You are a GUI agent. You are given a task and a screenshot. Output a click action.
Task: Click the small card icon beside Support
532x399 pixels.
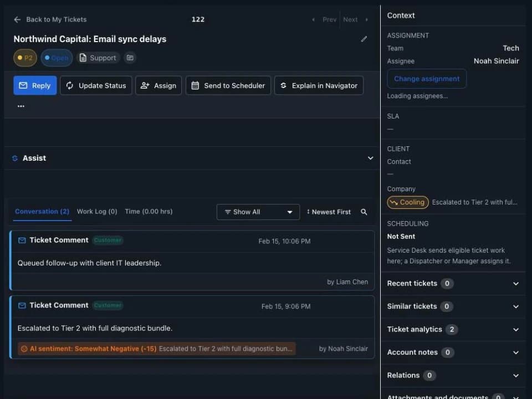[130, 58]
